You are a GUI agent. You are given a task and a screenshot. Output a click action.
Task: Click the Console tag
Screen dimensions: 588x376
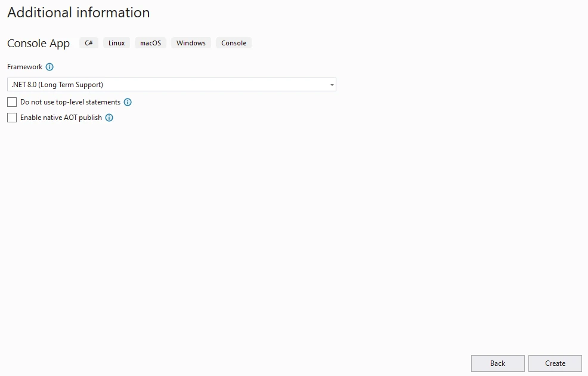coord(234,43)
